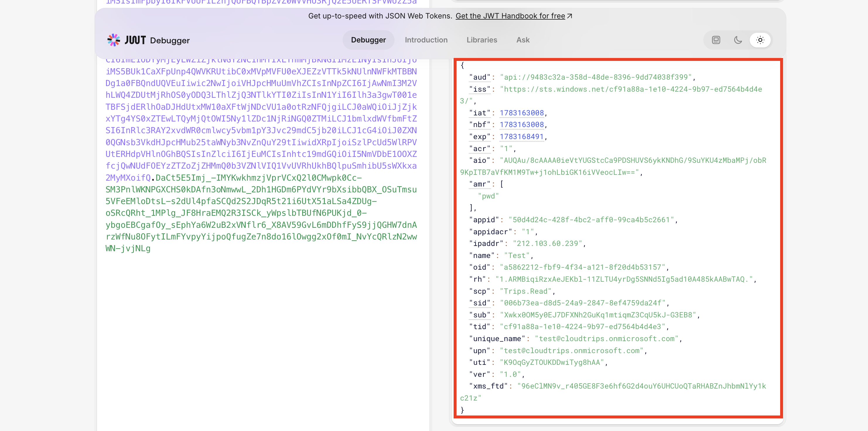The width and height of the screenshot is (868, 431).
Task: Select light mode sun icon
Action: click(x=760, y=40)
